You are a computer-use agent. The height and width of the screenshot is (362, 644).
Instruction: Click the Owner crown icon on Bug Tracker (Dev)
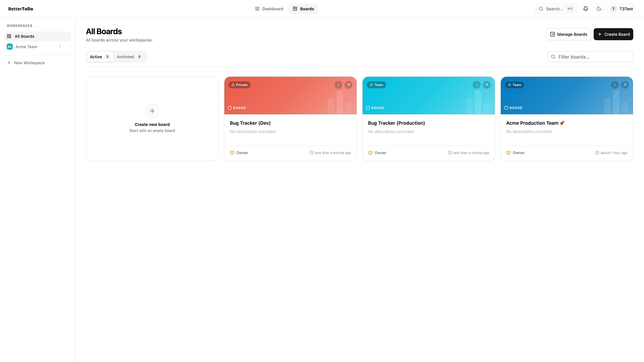click(x=232, y=153)
